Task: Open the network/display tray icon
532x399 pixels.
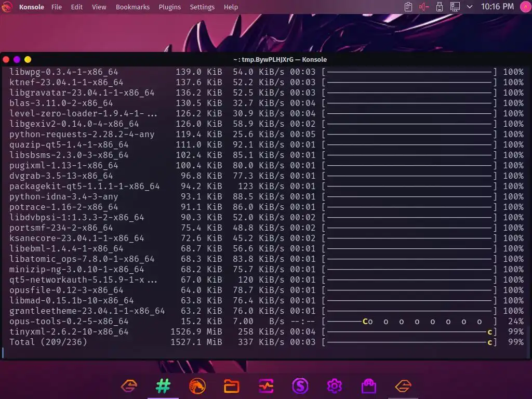Action: (455, 7)
